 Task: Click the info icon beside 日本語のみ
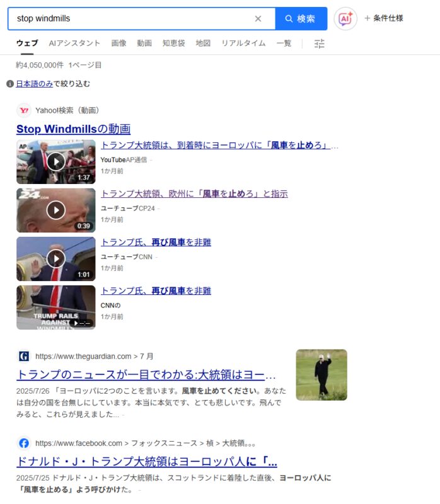[10, 84]
